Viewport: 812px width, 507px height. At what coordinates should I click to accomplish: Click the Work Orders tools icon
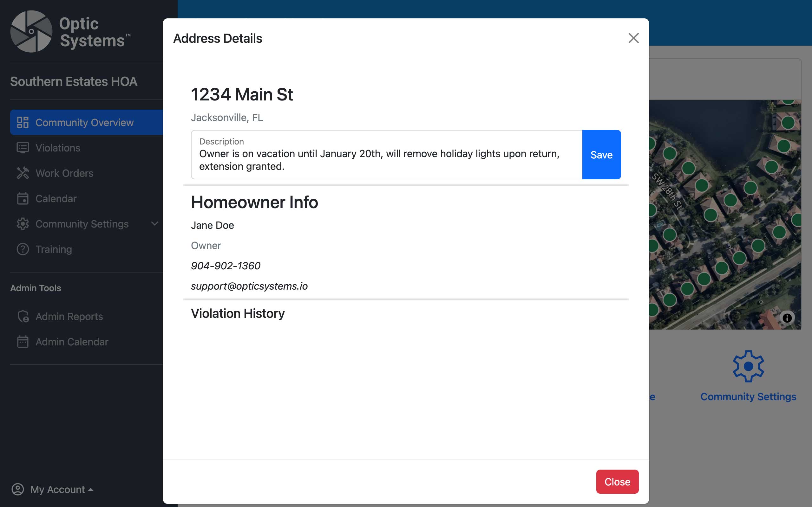pyautogui.click(x=23, y=173)
